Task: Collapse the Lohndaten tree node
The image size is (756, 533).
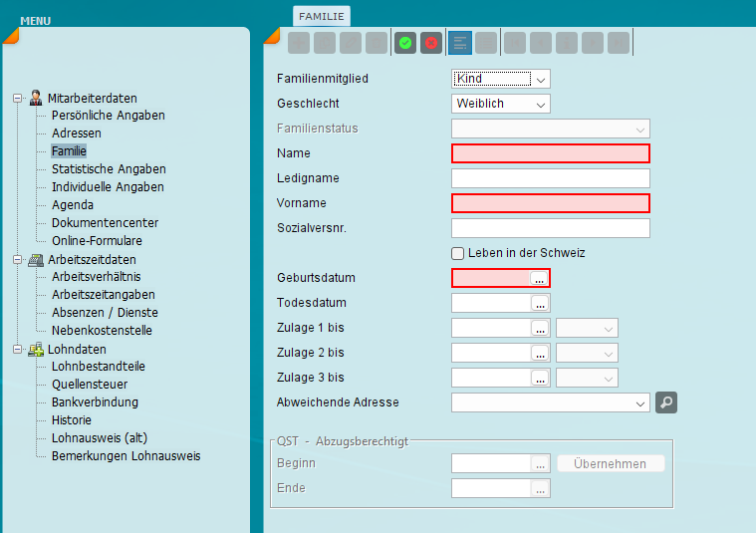Action: pyautogui.click(x=17, y=350)
